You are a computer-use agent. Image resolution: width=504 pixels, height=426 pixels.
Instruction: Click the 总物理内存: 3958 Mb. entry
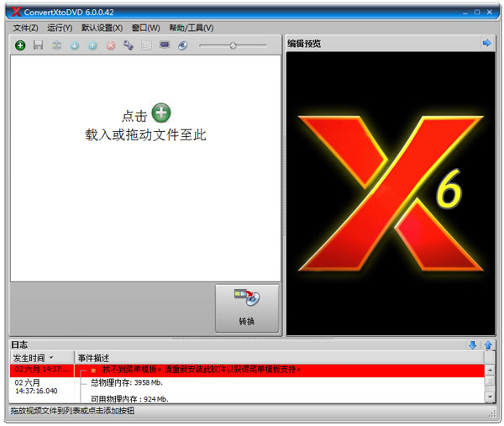pos(127,382)
